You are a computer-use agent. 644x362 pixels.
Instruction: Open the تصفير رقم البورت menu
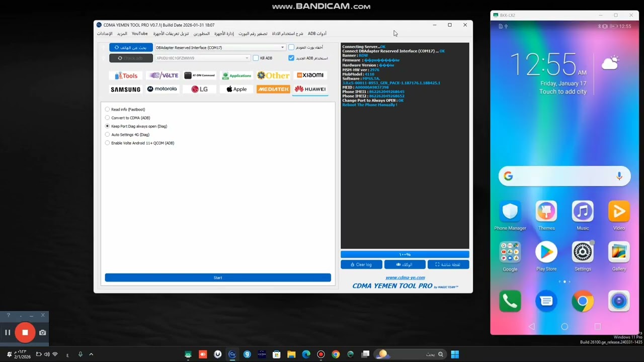(253, 34)
